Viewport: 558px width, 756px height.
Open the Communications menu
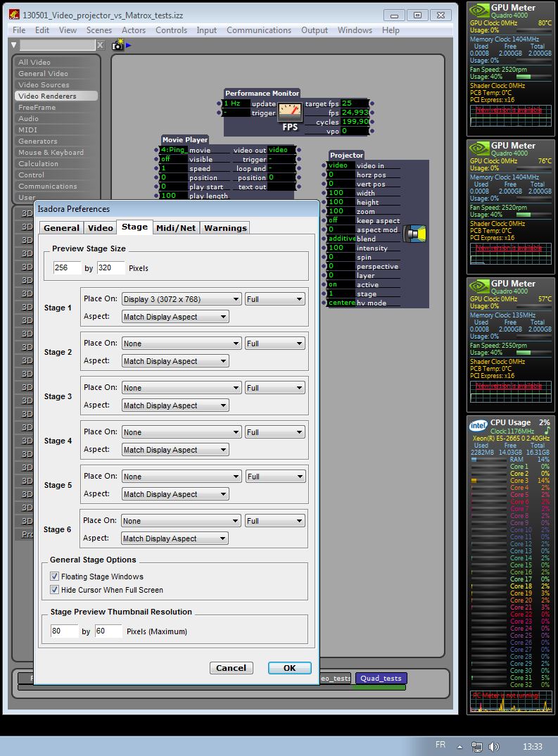pos(259,30)
